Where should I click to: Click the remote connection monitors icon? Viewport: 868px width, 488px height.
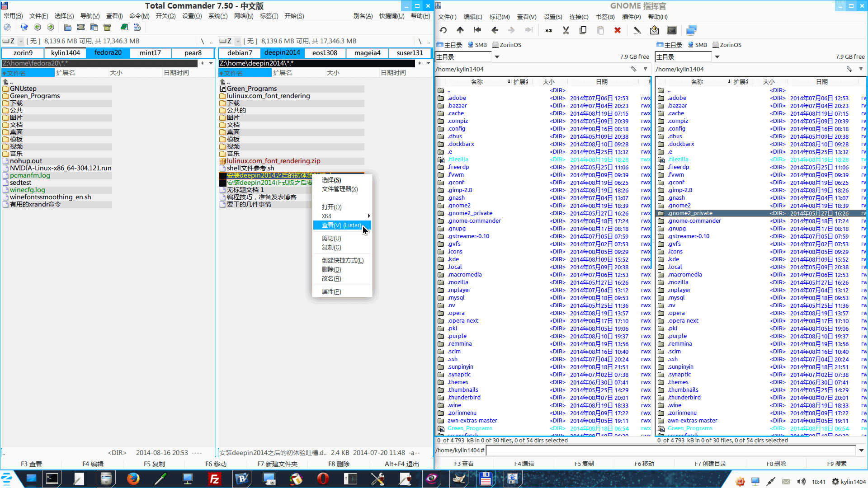pos(692,30)
